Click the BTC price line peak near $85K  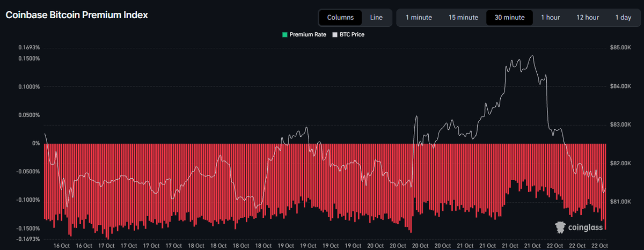coord(532,56)
